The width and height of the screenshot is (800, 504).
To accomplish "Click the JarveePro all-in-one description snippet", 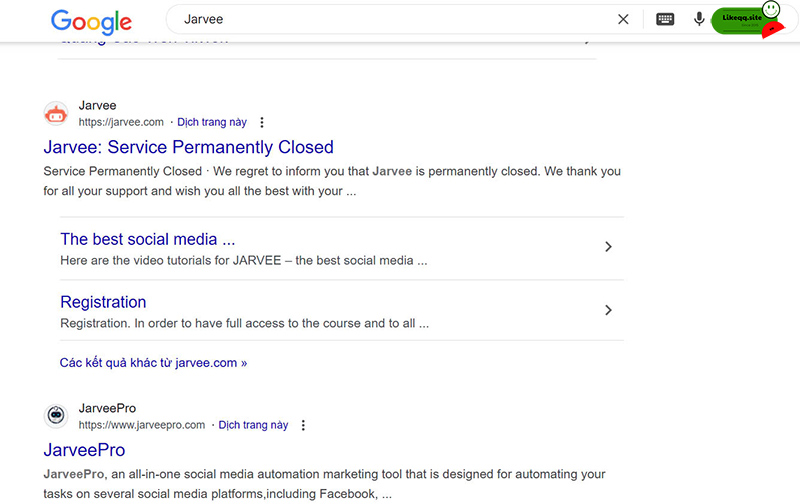I will pyautogui.click(x=324, y=484).
